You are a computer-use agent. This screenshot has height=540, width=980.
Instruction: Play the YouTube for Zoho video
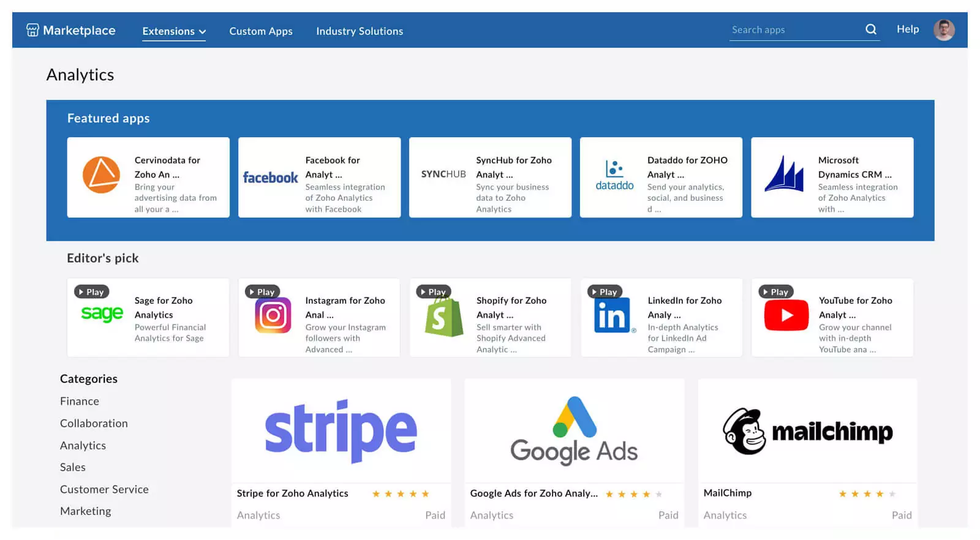(x=776, y=292)
